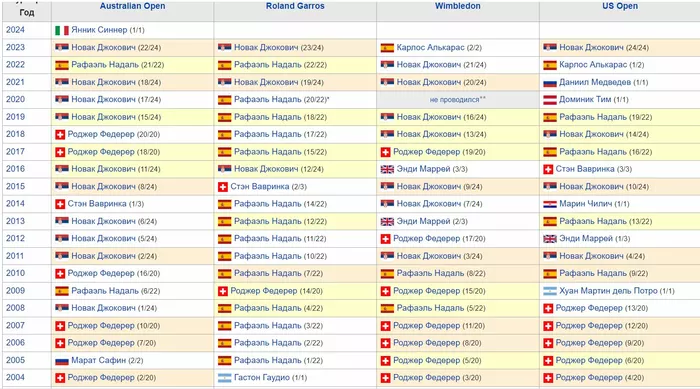
Task: Click the Italian flag icon beside Янник Синнер
Action: [x=62, y=30]
